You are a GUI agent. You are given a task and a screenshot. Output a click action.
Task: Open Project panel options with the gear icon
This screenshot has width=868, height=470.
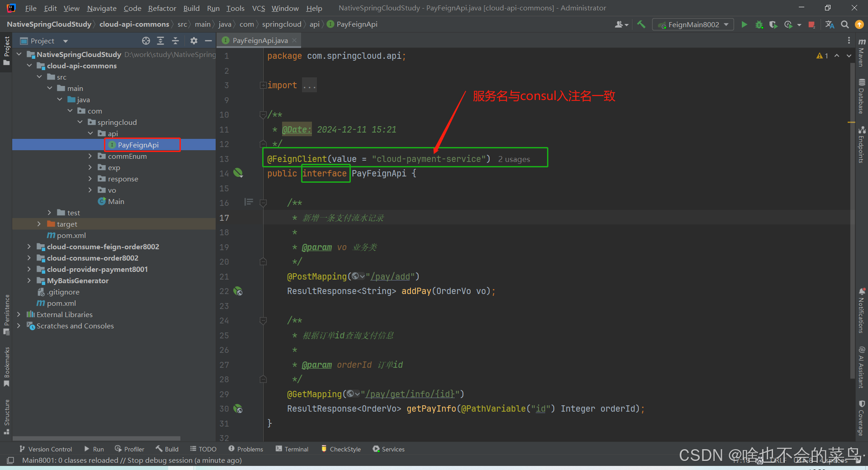(193, 41)
